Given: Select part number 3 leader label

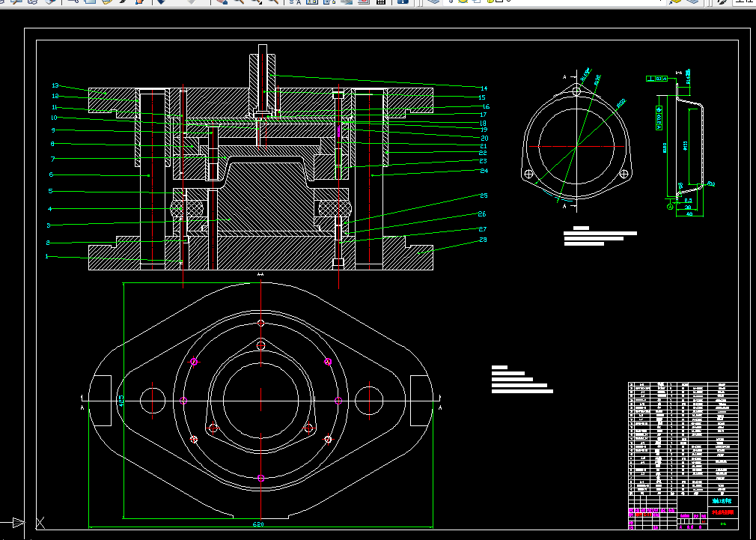Looking at the screenshot, I should coord(48,225).
